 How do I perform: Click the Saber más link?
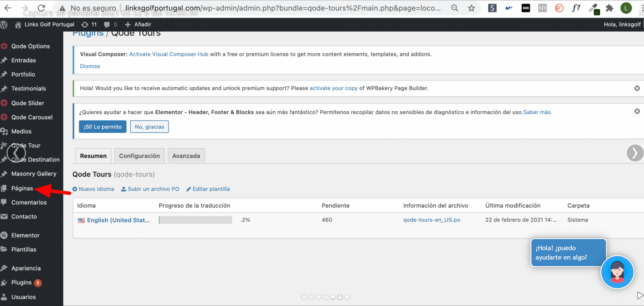tap(537, 112)
